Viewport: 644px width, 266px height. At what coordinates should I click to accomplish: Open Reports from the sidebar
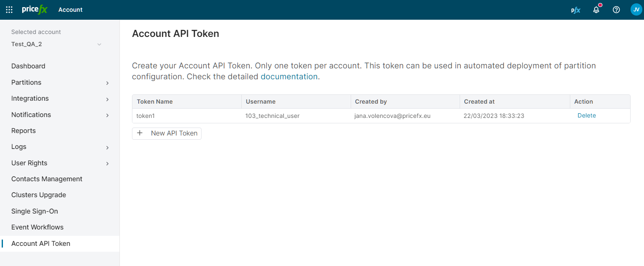[23, 130]
